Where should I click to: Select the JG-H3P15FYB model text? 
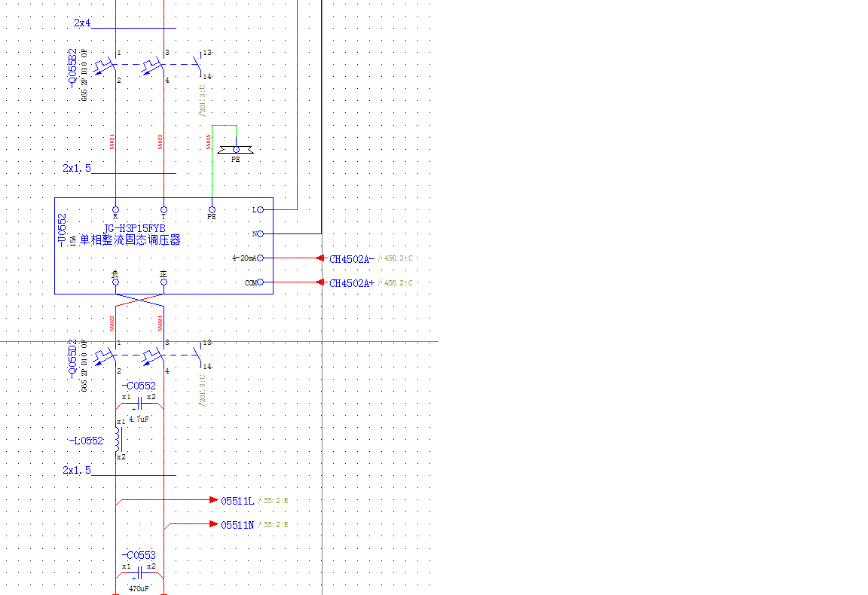coord(134,228)
